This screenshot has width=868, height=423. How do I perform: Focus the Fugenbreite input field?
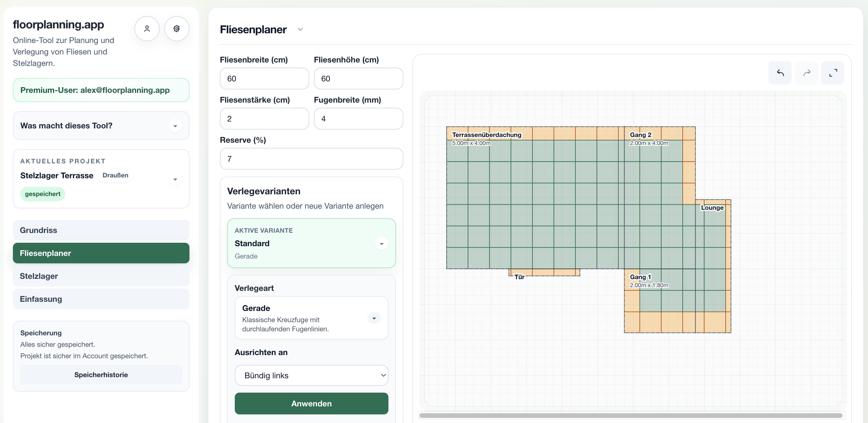click(x=358, y=119)
